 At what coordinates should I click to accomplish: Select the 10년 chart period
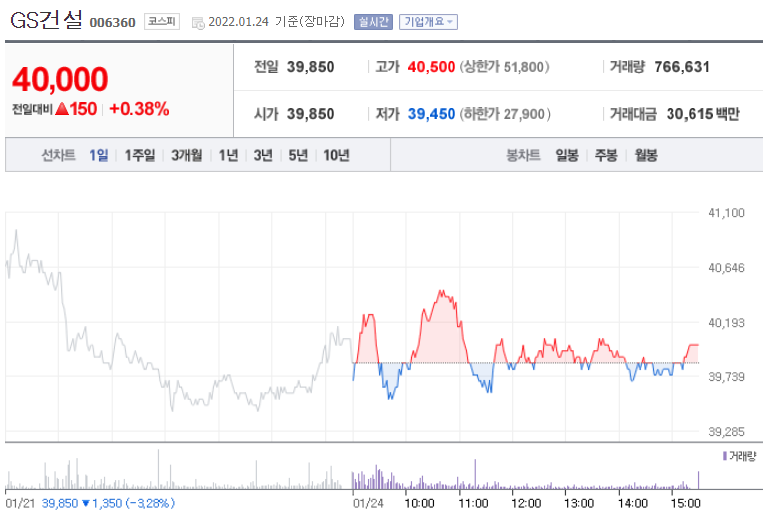pyautogui.click(x=336, y=155)
